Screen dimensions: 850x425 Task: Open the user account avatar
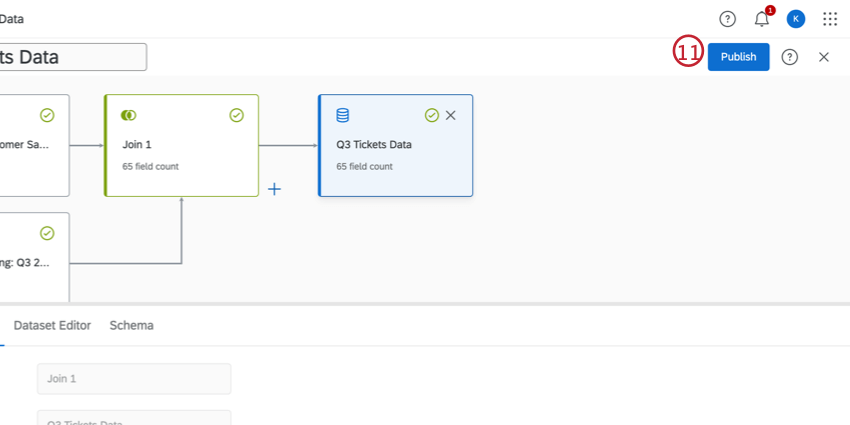[x=796, y=19]
